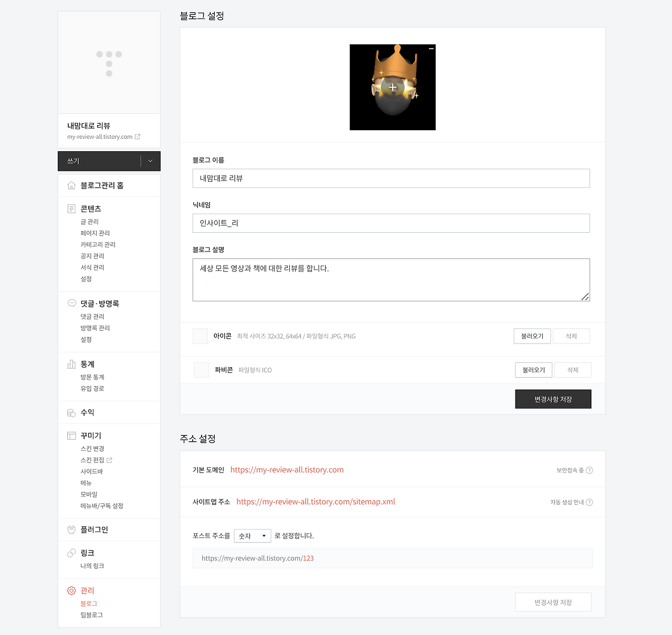This screenshot has height=635, width=672.
Task: Click help icon next to 자동 생성 안내
Action: pyautogui.click(x=589, y=502)
